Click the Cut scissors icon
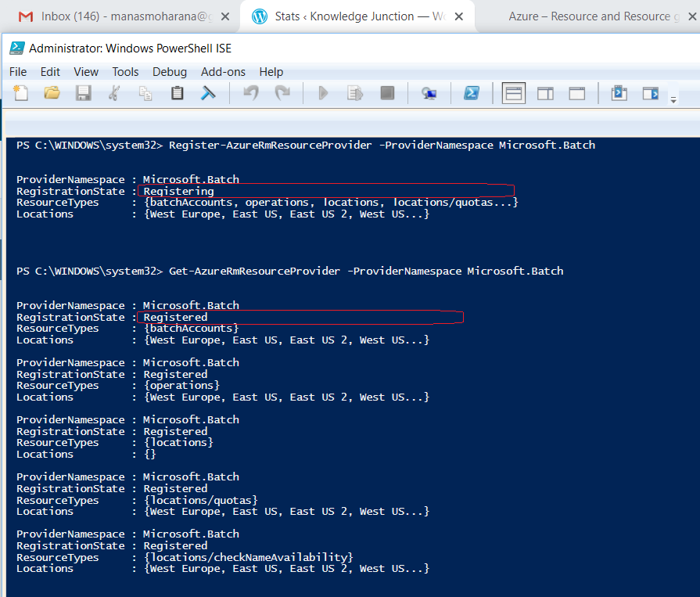Image resolution: width=700 pixels, height=597 pixels. pyautogui.click(x=114, y=93)
